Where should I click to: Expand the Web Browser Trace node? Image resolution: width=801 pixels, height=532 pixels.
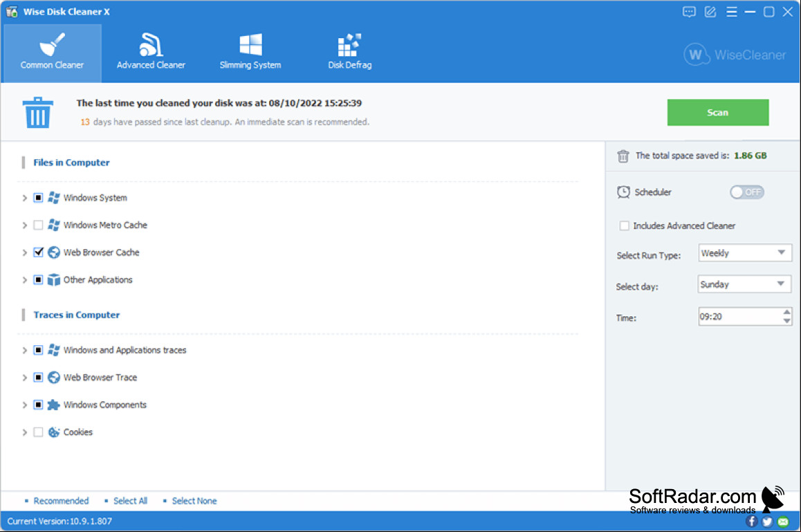24,378
